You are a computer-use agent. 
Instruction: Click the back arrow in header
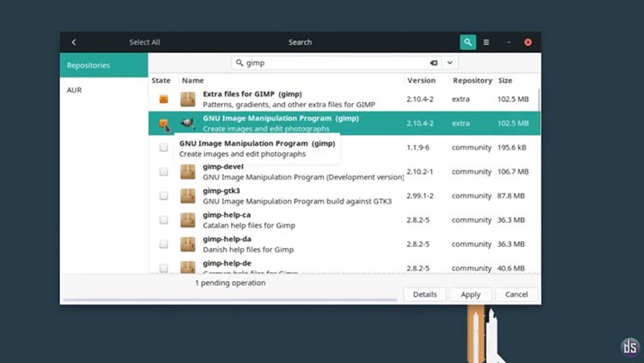tap(74, 42)
